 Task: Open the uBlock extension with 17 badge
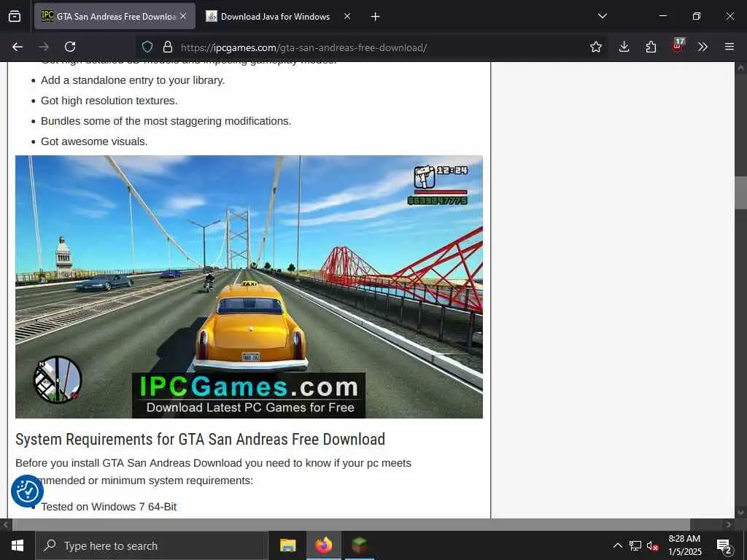click(x=678, y=46)
